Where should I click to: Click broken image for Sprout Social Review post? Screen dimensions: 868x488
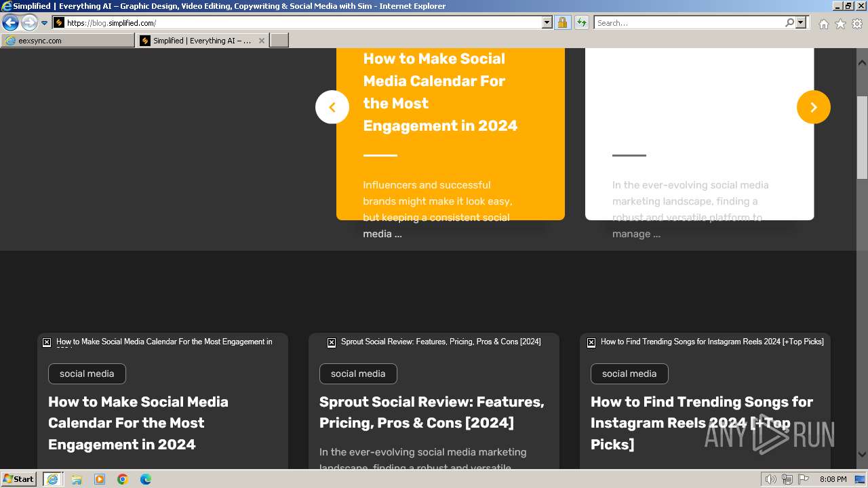pos(332,342)
